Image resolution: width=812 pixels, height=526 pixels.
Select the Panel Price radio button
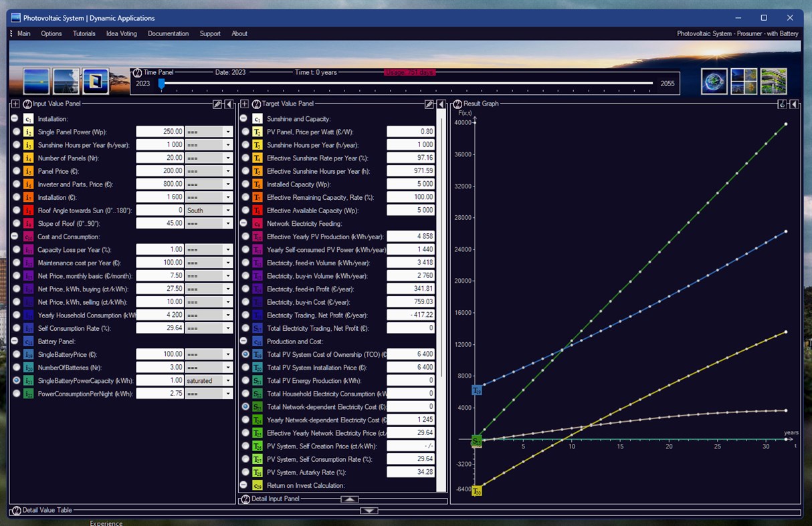pos(16,171)
